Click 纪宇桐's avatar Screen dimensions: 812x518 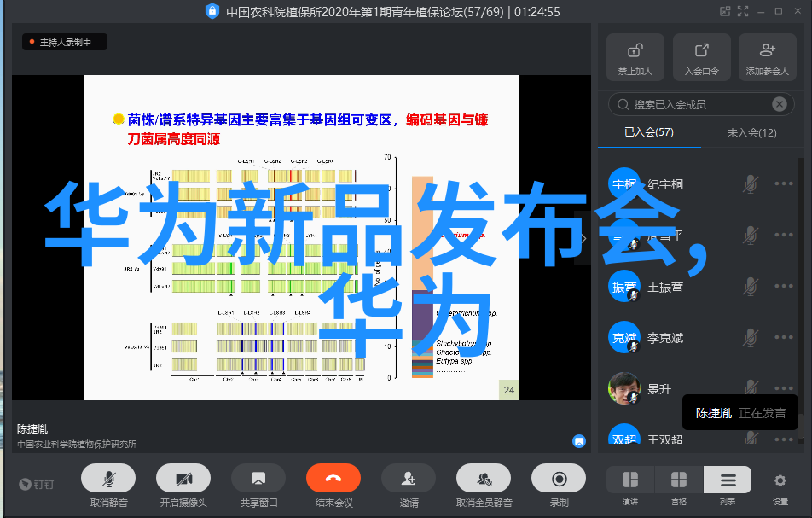[624, 183]
